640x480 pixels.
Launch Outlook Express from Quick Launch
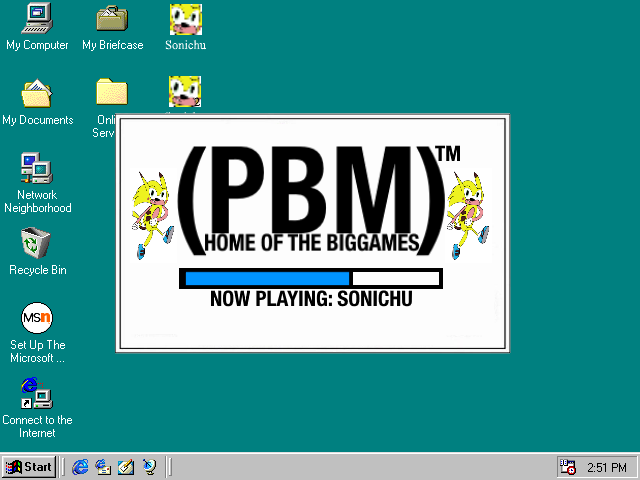coord(103,467)
